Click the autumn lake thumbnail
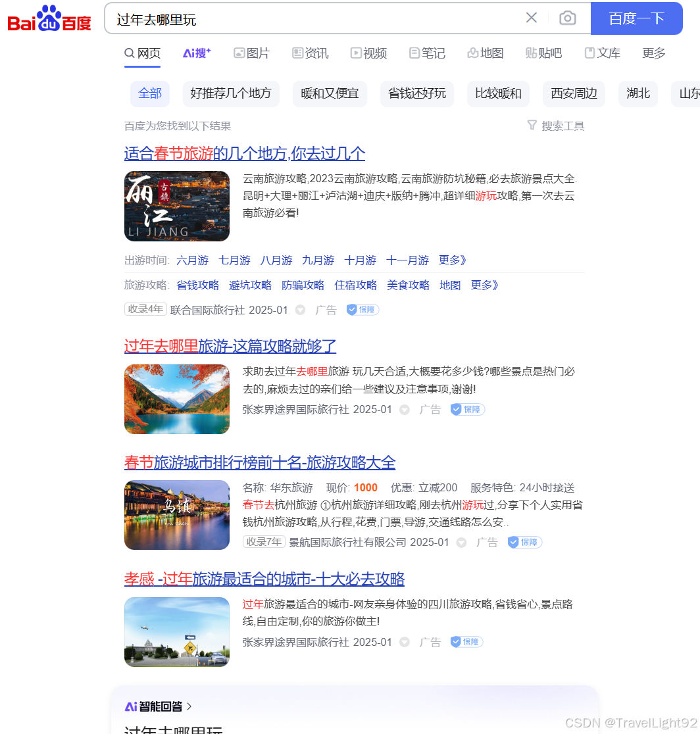 177,399
